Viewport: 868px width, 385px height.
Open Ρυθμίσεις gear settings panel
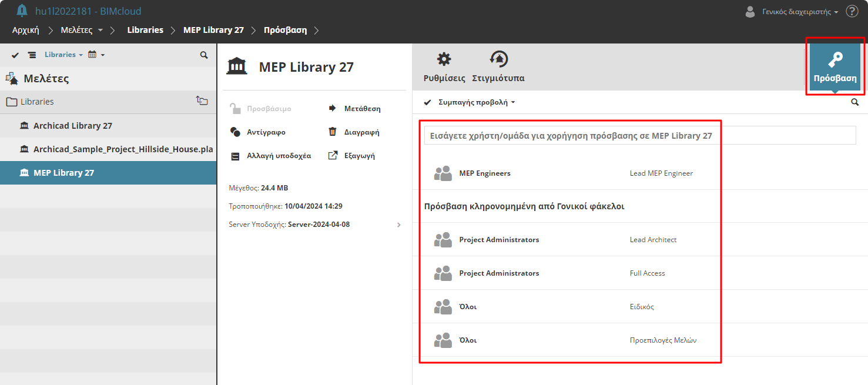444,67
